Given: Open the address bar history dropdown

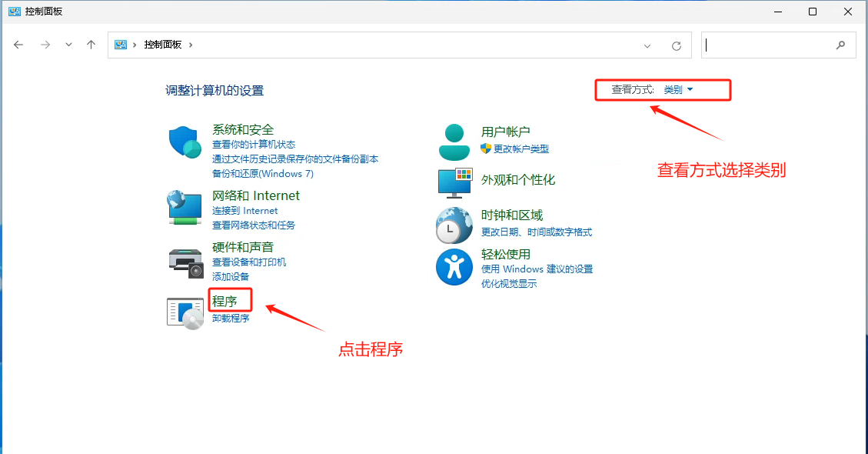Looking at the screenshot, I should 647,45.
